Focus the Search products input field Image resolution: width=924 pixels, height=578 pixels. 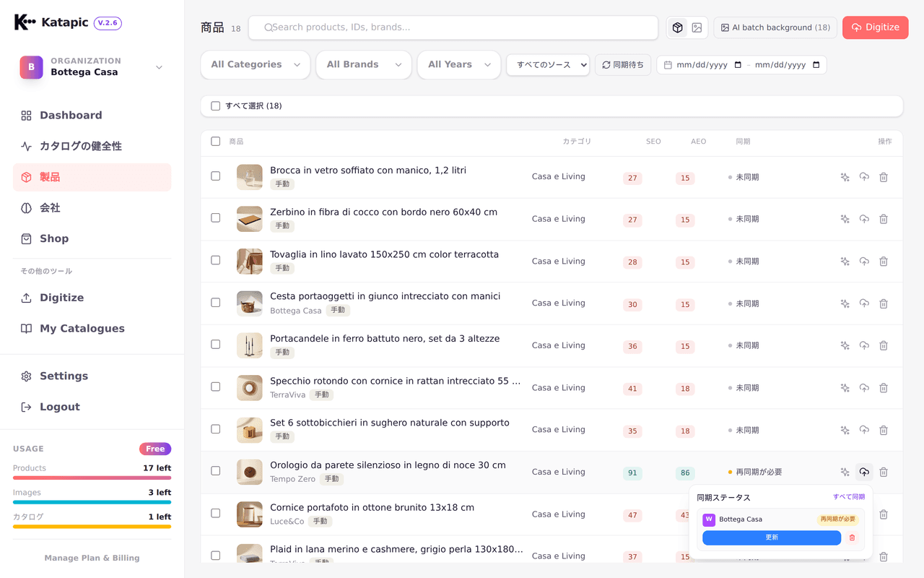click(x=453, y=27)
